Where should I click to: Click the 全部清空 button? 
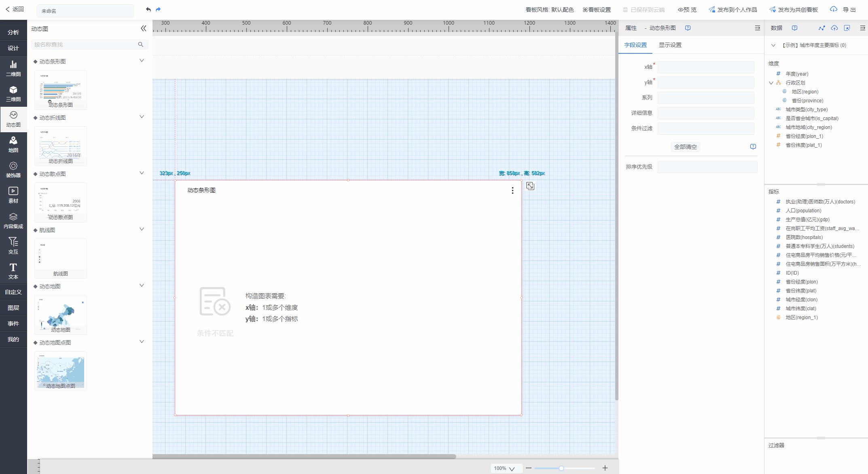(x=685, y=147)
